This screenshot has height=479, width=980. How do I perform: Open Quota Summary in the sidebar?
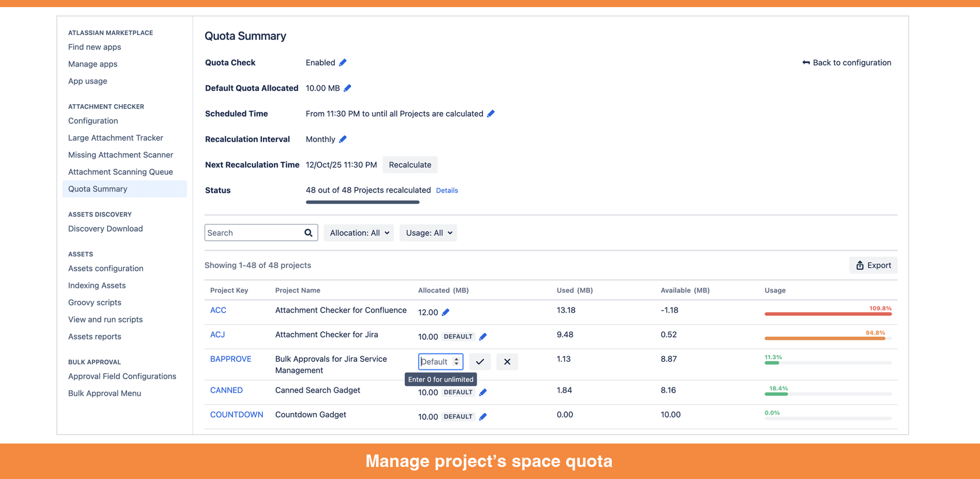(97, 188)
